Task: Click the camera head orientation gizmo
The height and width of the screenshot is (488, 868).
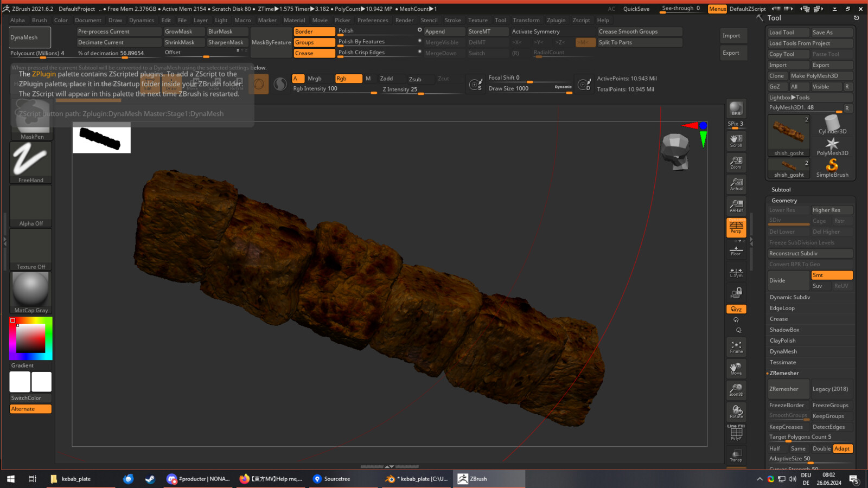Action: pyautogui.click(x=675, y=152)
